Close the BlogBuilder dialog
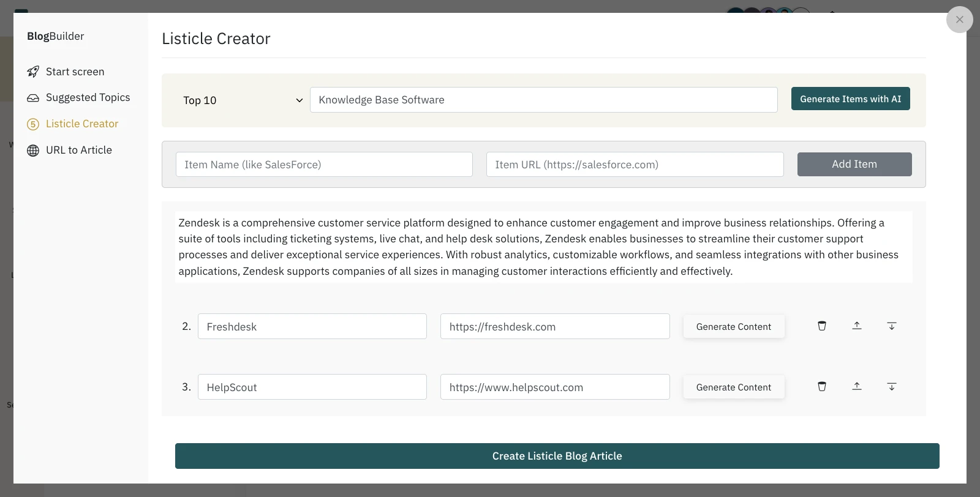 coord(960,20)
